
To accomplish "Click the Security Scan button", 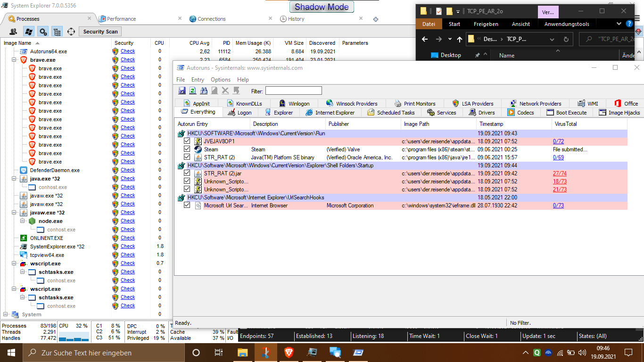I will [x=100, y=32].
